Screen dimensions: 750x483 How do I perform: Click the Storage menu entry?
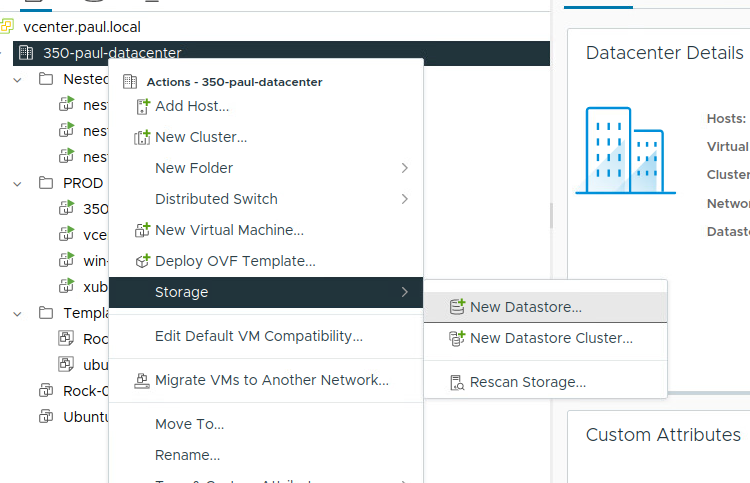(181, 292)
